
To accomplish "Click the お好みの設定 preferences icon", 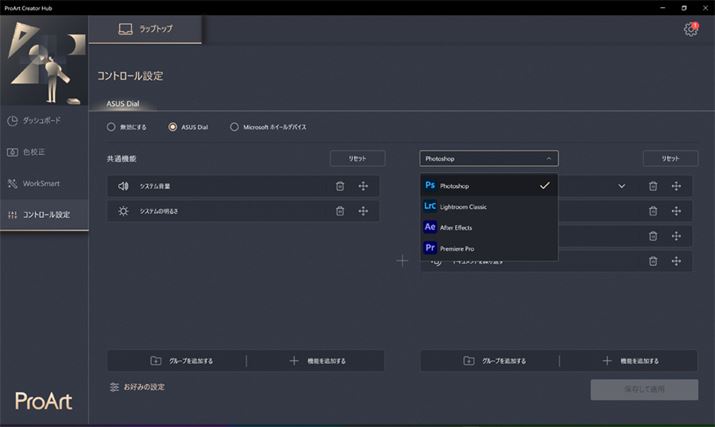I will click(115, 387).
